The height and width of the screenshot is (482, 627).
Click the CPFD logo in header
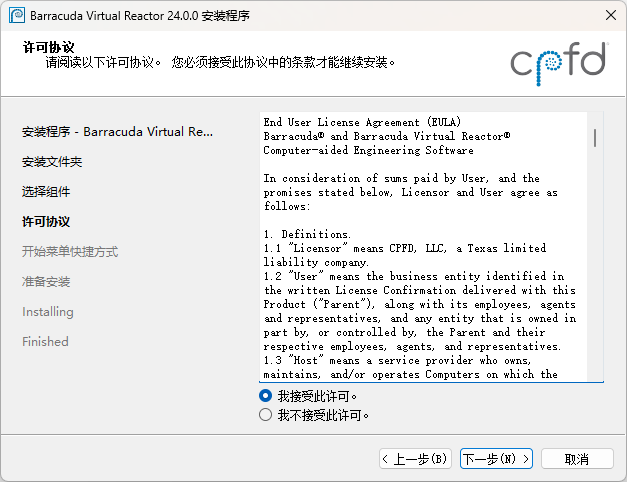(x=558, y=60)
